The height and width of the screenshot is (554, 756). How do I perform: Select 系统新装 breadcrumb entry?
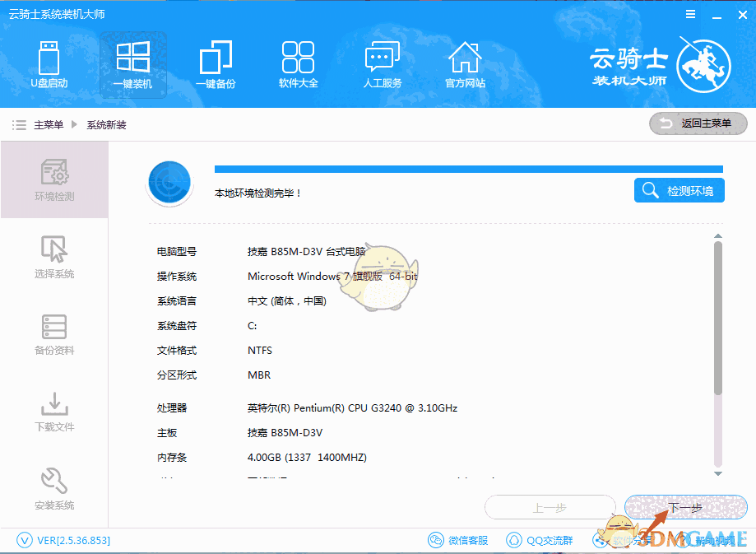(x=106, y=125)
